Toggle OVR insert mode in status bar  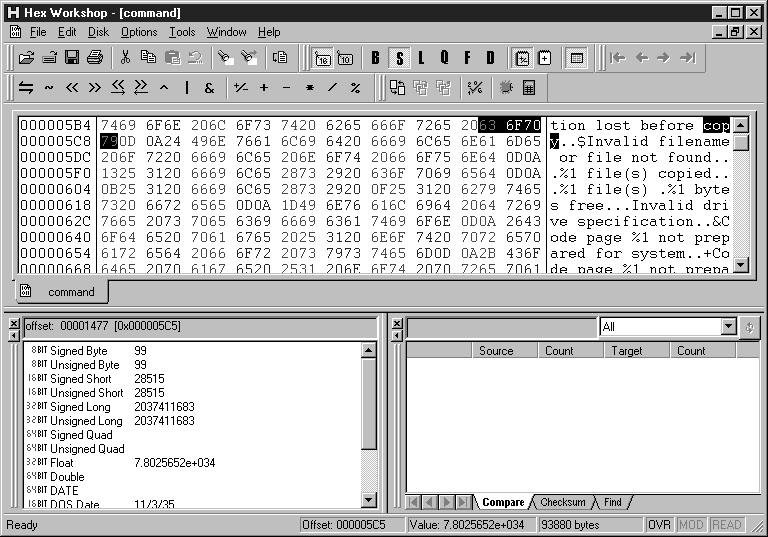659,525
